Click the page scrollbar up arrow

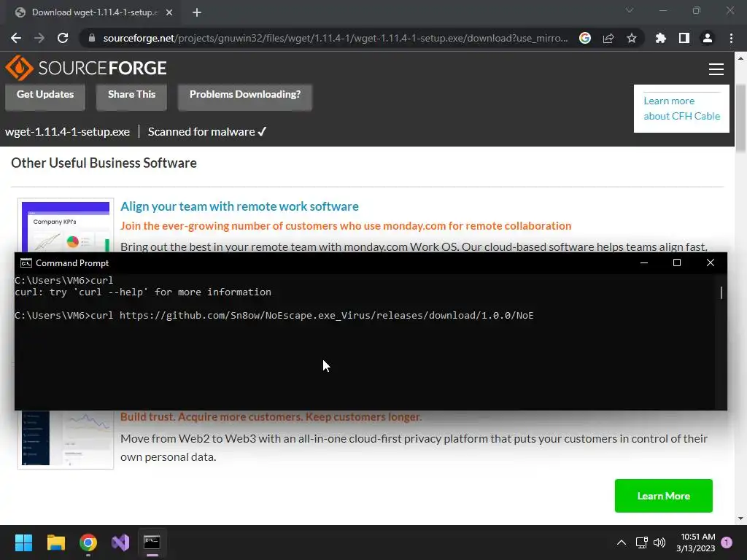[x=740, y=58]
